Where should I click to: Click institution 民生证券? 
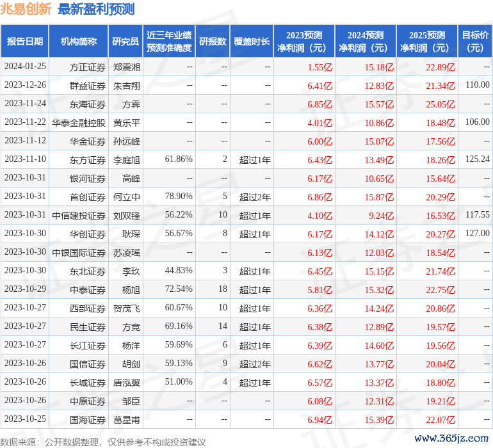coord(88,327)
